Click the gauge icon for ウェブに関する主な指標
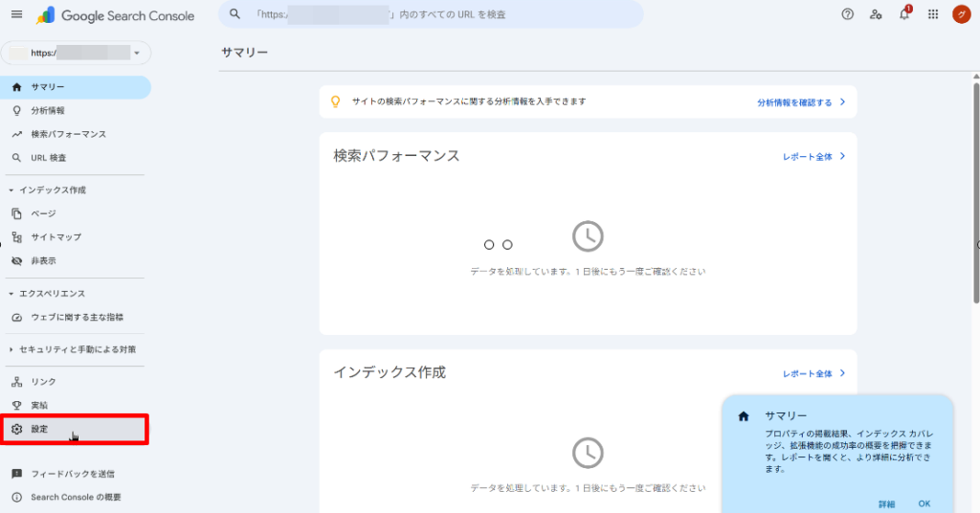The width and height of the screenshot is (980, 513). tap(17, 318)
